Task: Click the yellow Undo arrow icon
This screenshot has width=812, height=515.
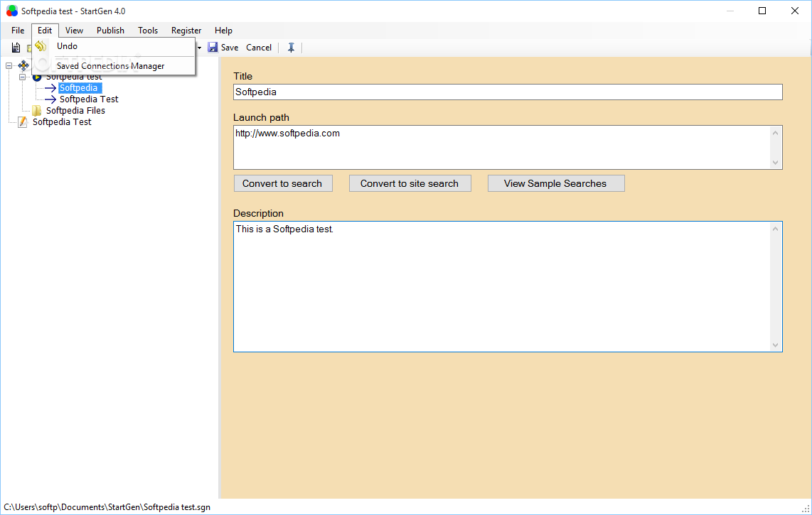Action: point(41,46)
